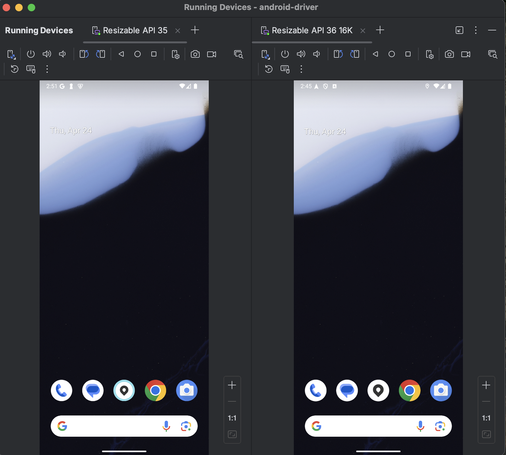Tap the Android back button for API 36 16K
The height and width of the screenshot is (455, 506).
click(x=375, y=54)
